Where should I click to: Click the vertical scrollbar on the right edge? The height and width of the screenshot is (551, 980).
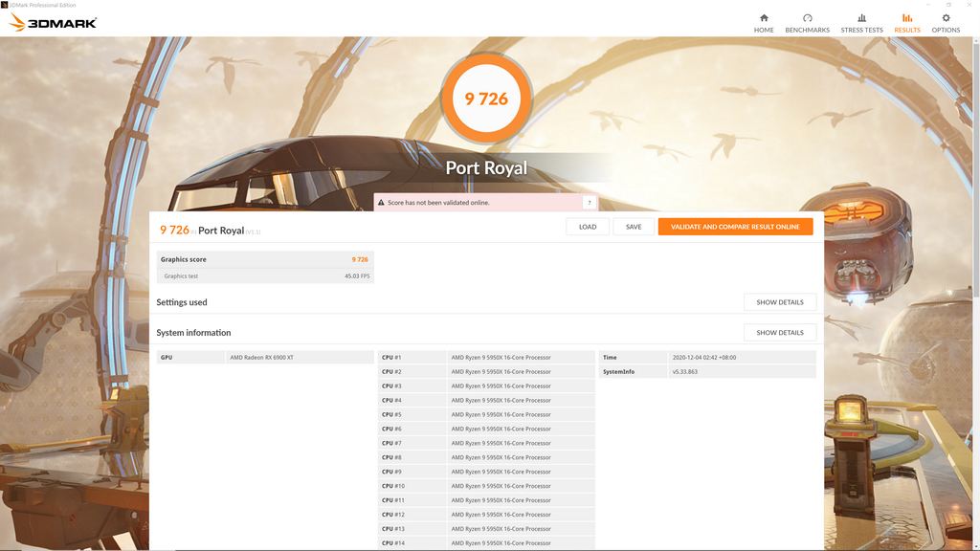coord(975,168)
